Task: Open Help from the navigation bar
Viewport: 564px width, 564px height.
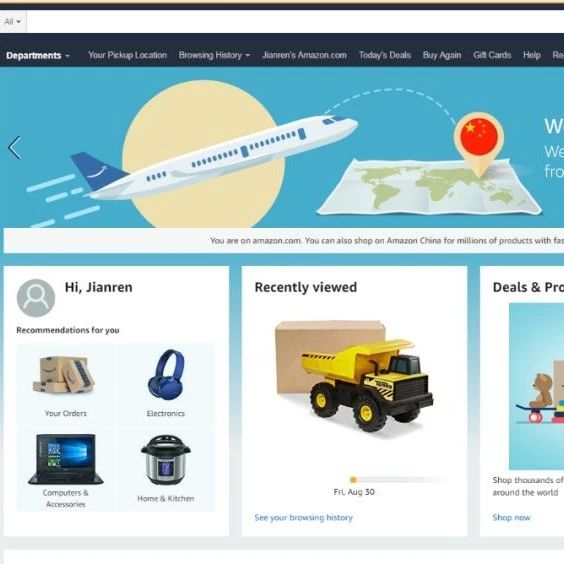Action: 532,55
